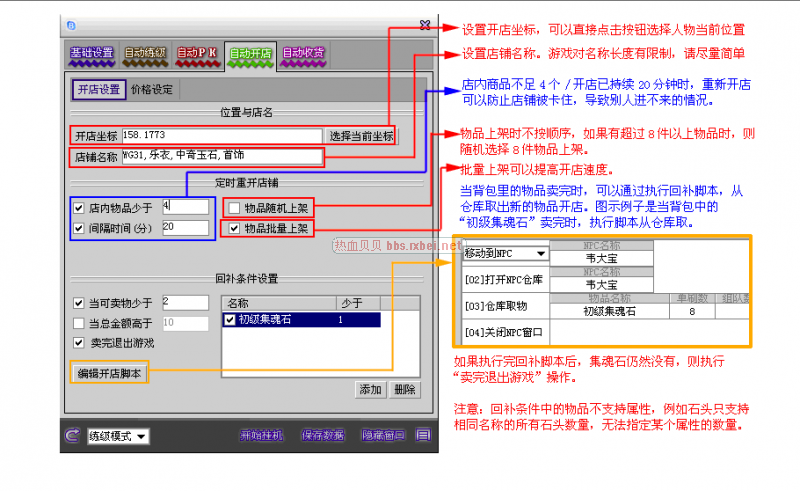This screenshot has height=491, width=800.
Task: Click the refresh arrow icon at bottom-left
Action: coord(72,436)
